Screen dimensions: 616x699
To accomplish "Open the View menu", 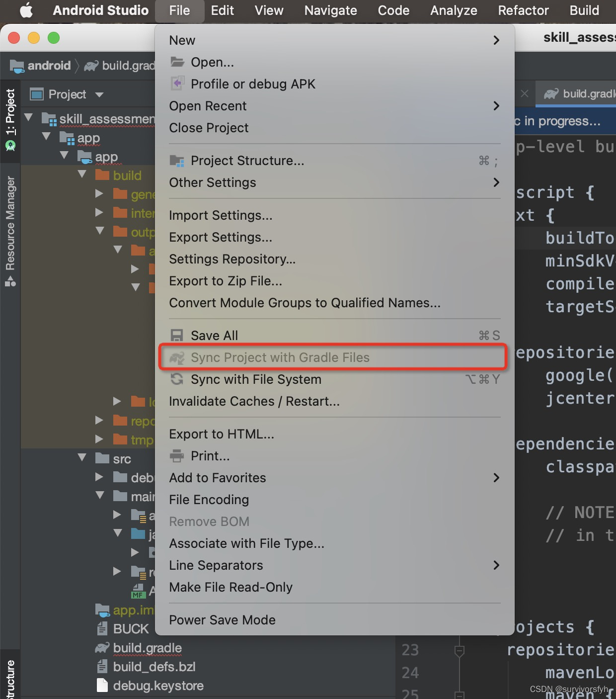I will tap(269, 10).
